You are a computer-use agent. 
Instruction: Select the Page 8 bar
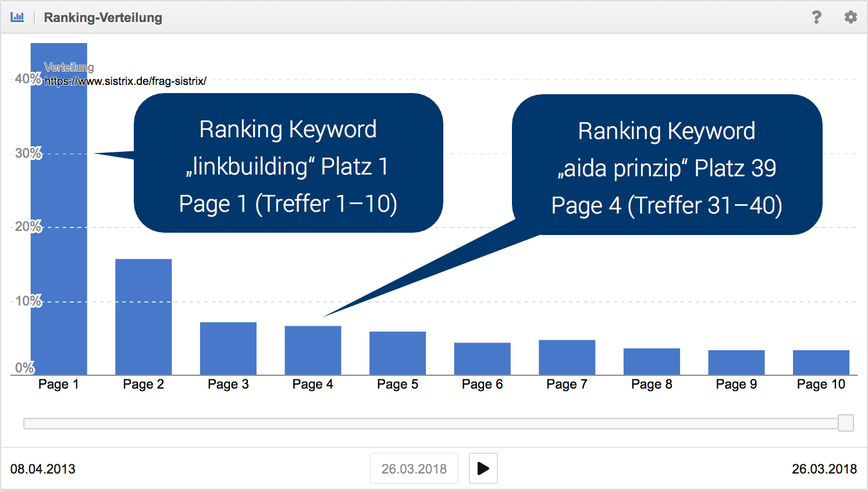click(x=652, y=361)
